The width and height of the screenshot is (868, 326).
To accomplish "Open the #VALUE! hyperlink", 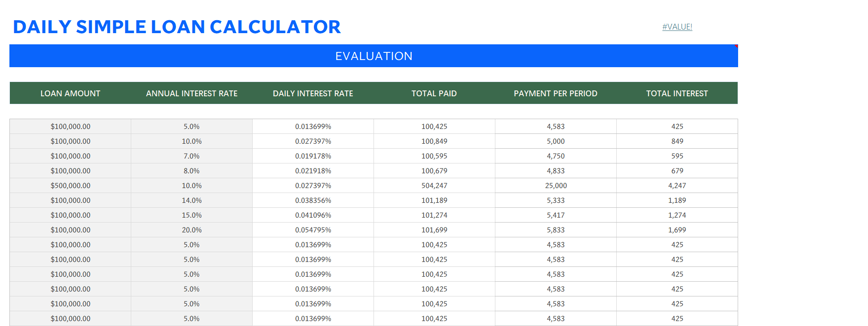I will click(677, 27).
